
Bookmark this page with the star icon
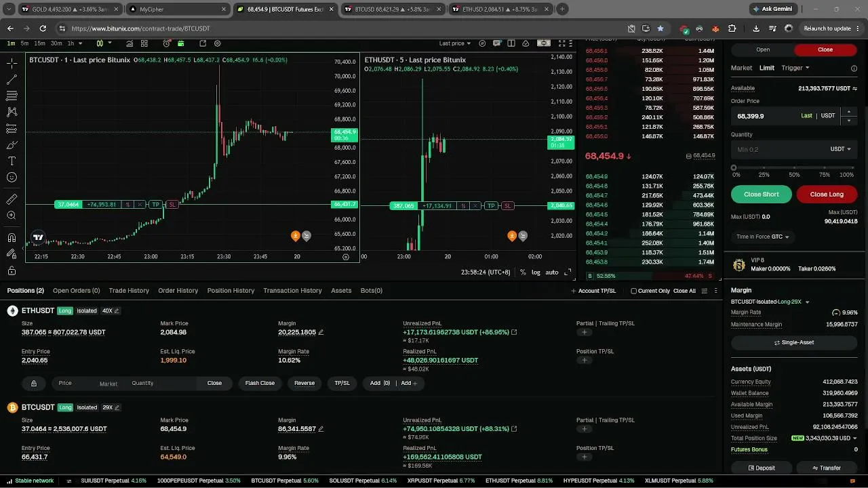point(660,28)
